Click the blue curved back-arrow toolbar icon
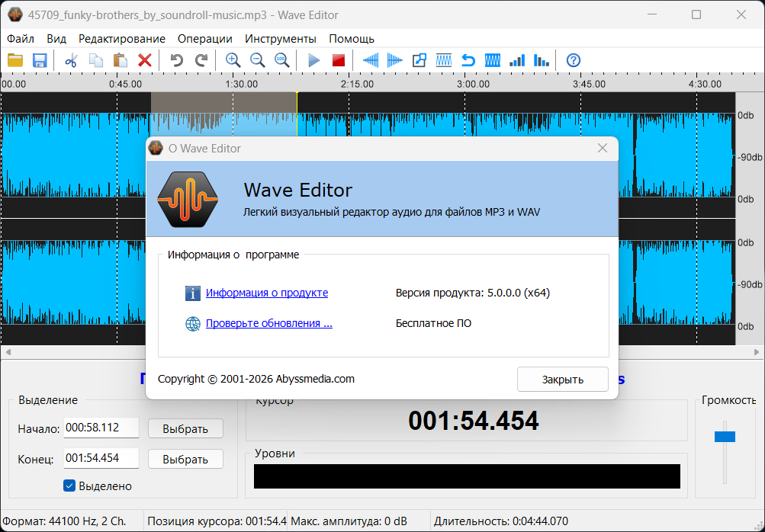This screenshot has width=765, height=532. (x=468, y=60)
